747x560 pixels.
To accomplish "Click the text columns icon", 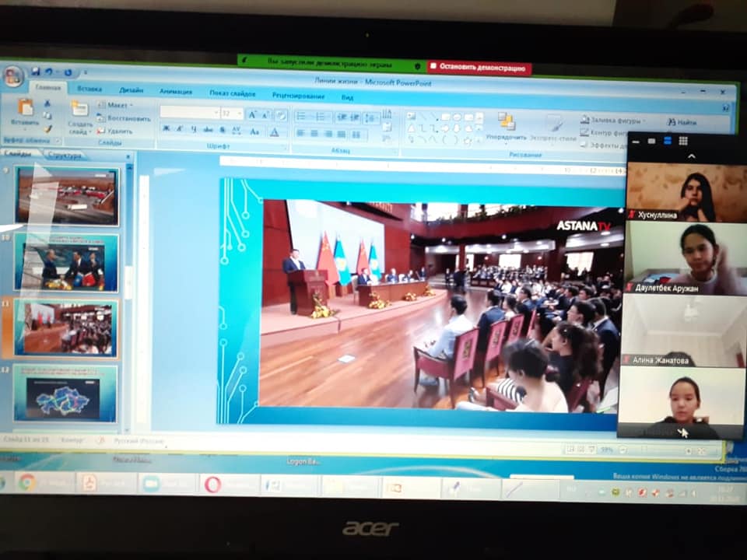I will (x=356, y=135).
